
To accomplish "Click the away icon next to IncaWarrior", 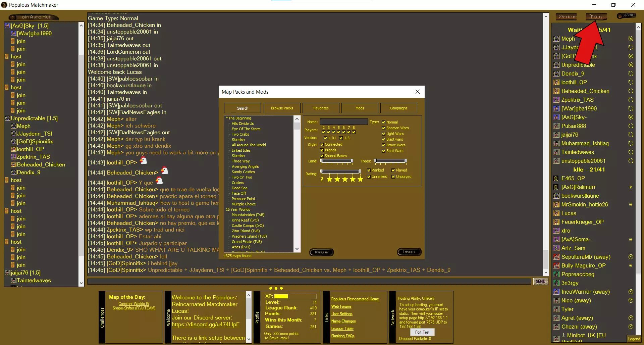I will point(631,292).
